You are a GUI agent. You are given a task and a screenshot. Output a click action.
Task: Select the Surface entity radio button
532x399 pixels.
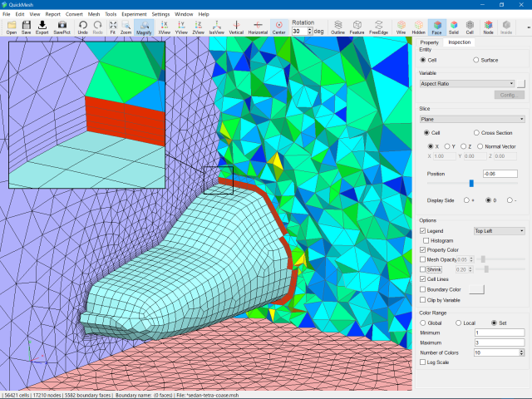point(475,60)
